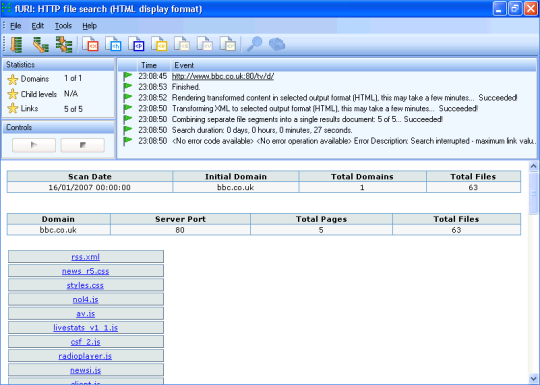Click the greyed <s> output format icon
Viewport: 540px width, 385px height.
click(182, 44)
